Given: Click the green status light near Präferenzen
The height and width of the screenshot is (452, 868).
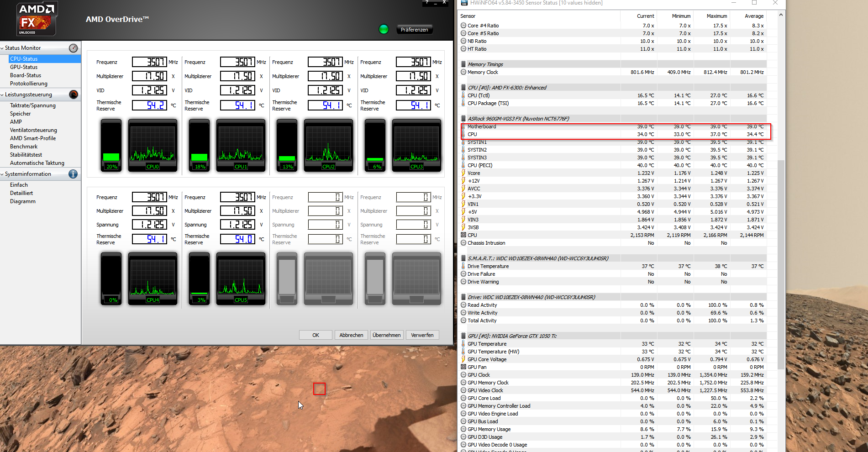Looking at the screenshot, I should (384, 29).
